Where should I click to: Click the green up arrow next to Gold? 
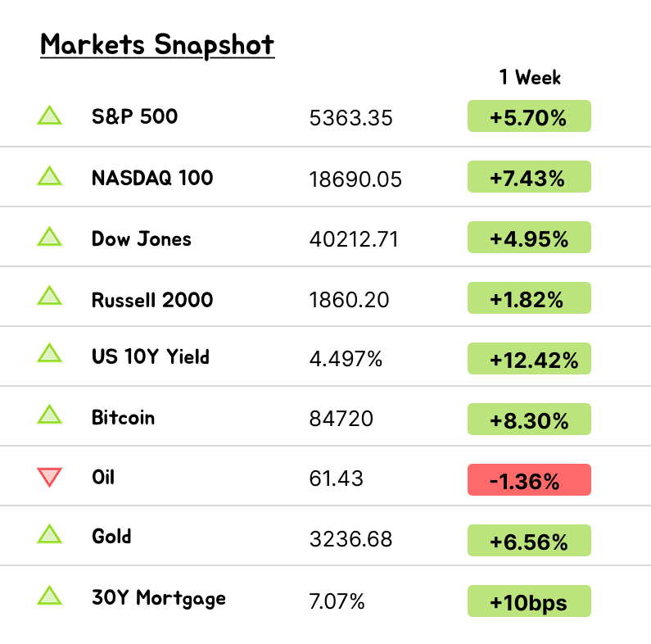point(50,536)
